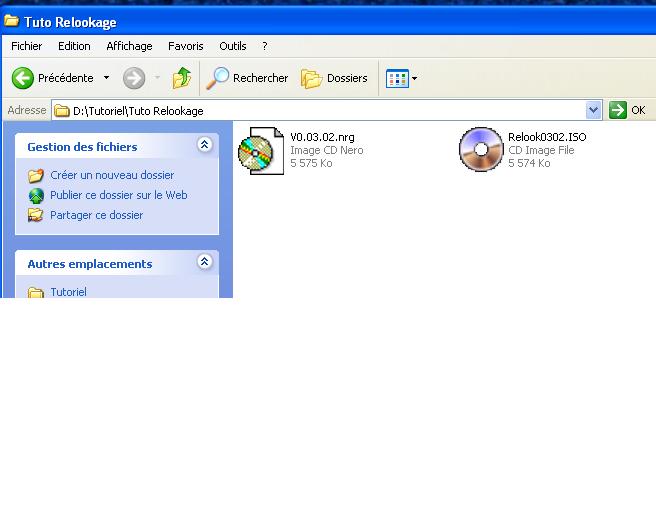This screenshot has height=512, width=656.
Task: Click the 5 575 Ko size text
Action: (x=311, y=163)
